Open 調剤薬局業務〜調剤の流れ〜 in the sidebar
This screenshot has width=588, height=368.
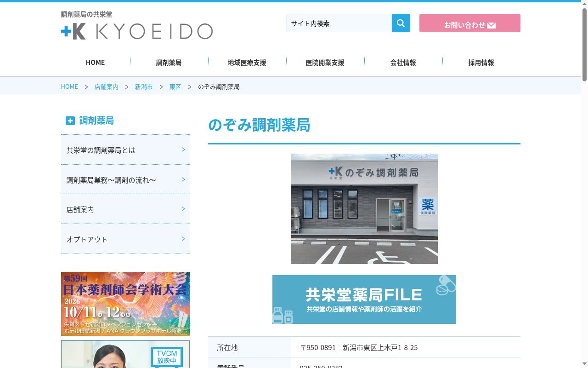coord(125,179)
